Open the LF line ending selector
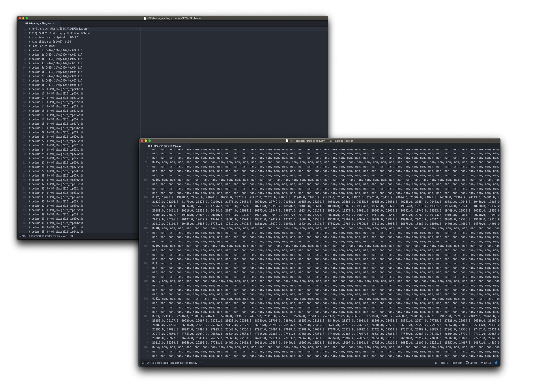 436,363
